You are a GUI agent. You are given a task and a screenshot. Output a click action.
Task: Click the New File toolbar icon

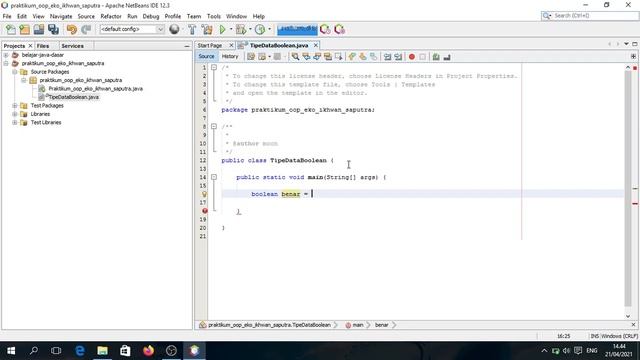(x=11, y=29)
